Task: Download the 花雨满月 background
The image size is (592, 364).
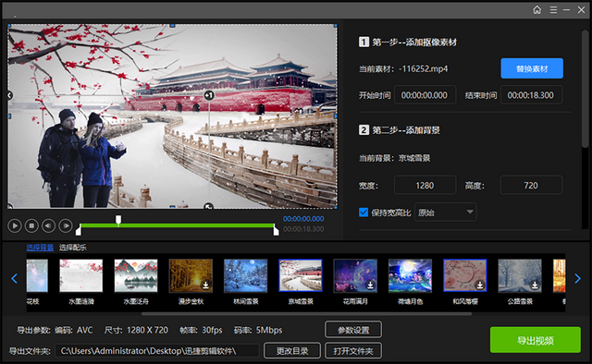Action: tap(370, 285)
